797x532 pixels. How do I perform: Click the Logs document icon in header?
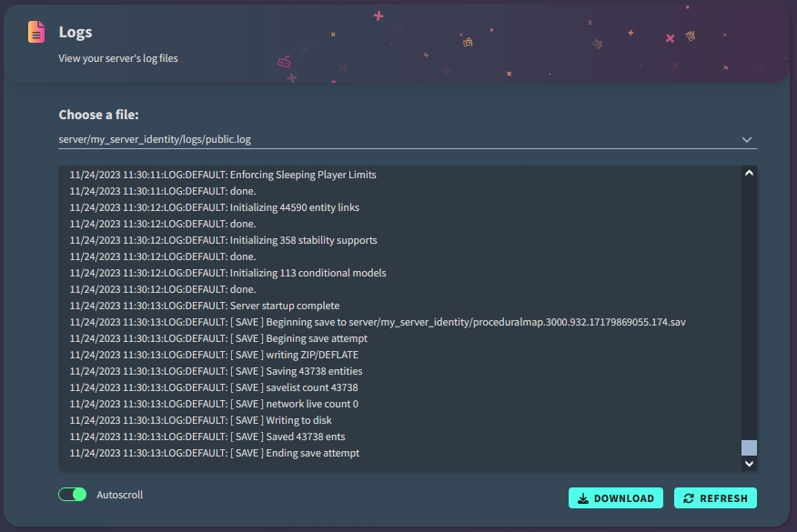pos(36,32)
